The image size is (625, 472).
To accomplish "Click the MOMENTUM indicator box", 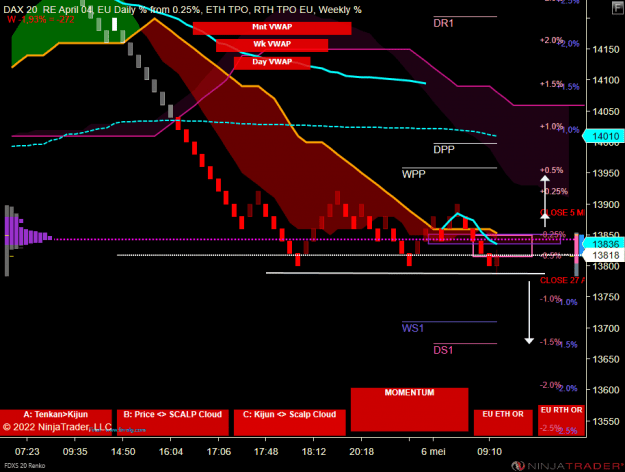I will [x=409, y=409].
